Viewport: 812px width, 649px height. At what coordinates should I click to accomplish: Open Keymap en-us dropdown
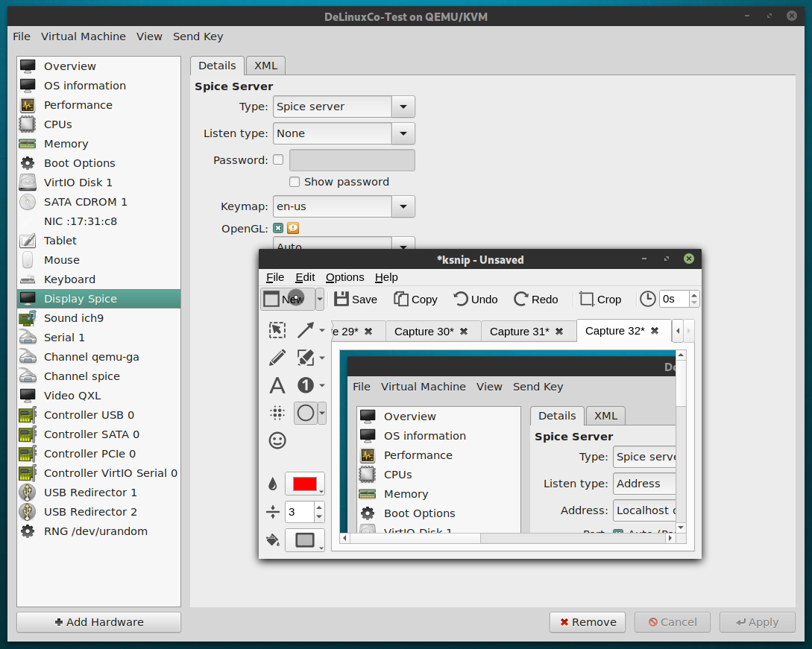click(x=403, y=206)
